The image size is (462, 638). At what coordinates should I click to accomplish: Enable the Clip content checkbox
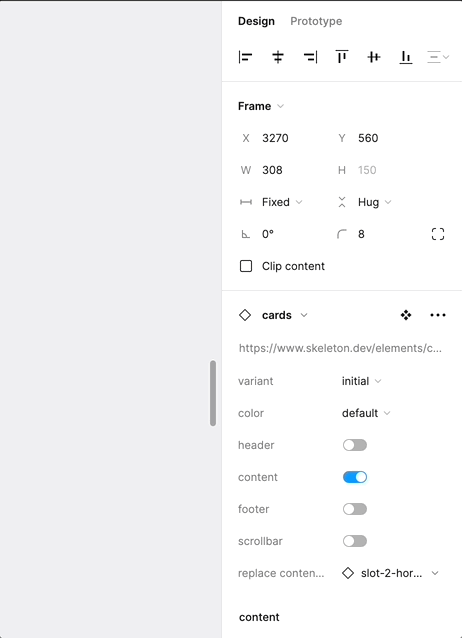tap(246, 266)
